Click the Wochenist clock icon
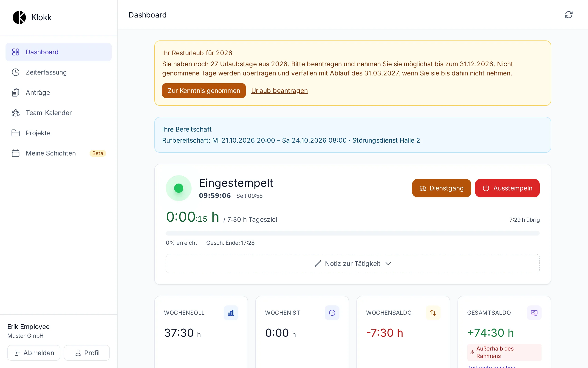588x368 pixels. (x=332, y=313)
